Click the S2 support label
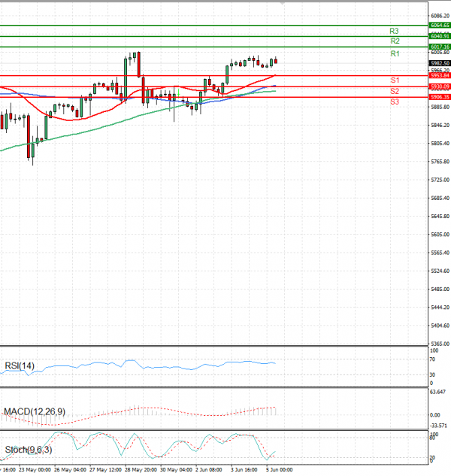This screenshot has height=476, width=451. tap(395, 91)
